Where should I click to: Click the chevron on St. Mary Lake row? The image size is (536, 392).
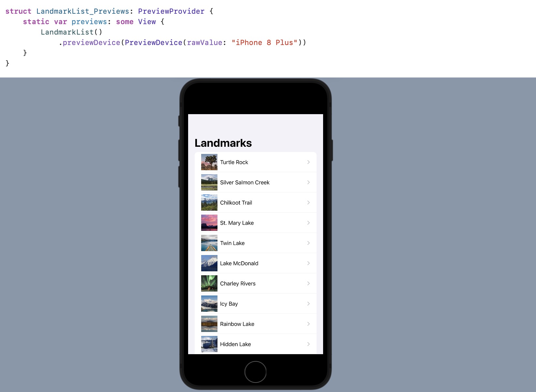click(x=308, y=223)
